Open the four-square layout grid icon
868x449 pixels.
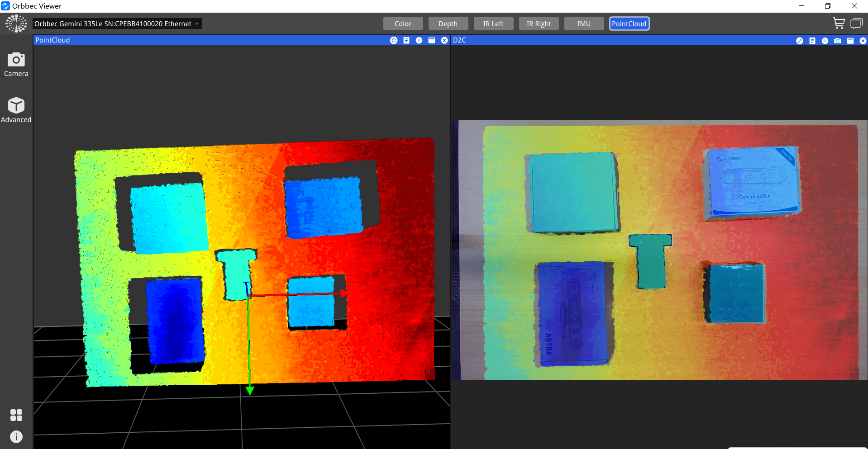tap(16, 415)
